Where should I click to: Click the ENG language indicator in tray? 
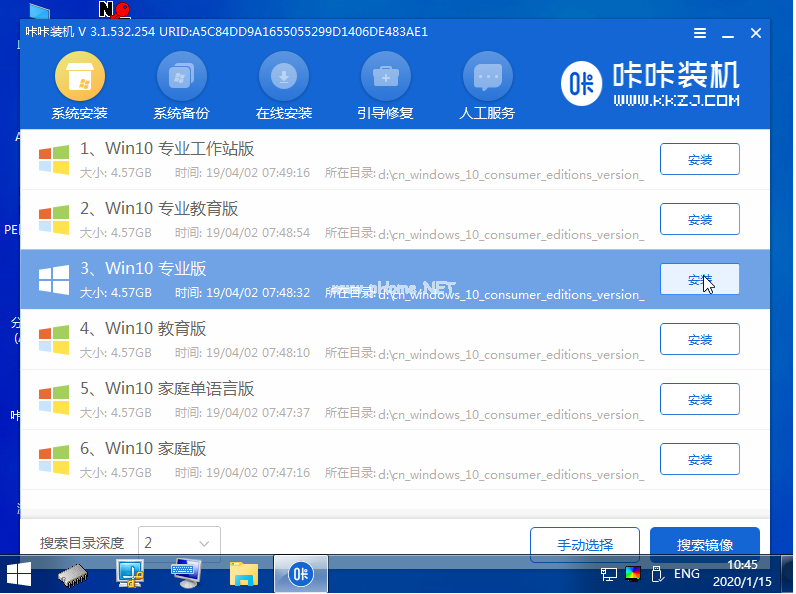687,574
